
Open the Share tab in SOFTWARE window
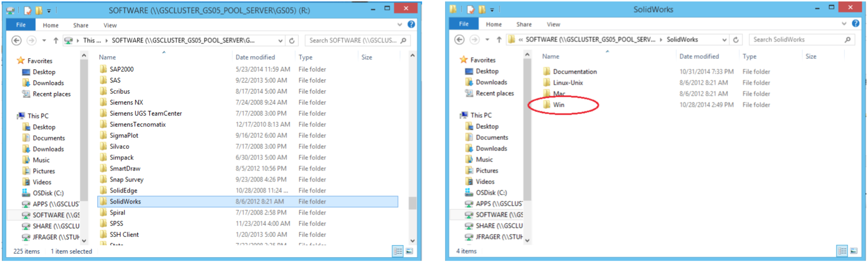pos(81,25)
